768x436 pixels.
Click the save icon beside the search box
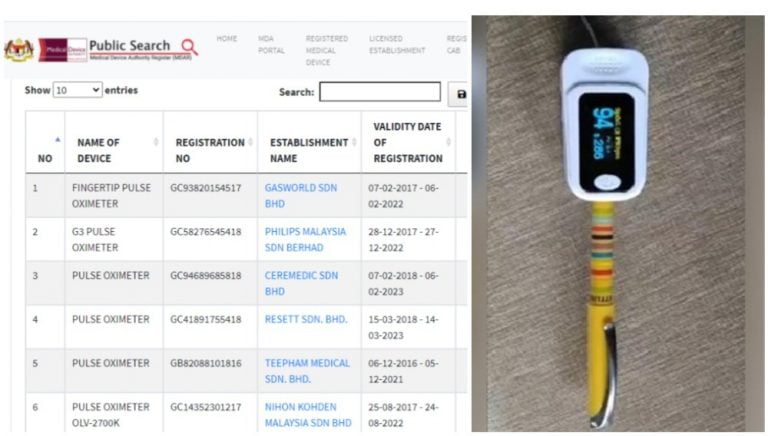pyautogui.click(x=461, y=94)
